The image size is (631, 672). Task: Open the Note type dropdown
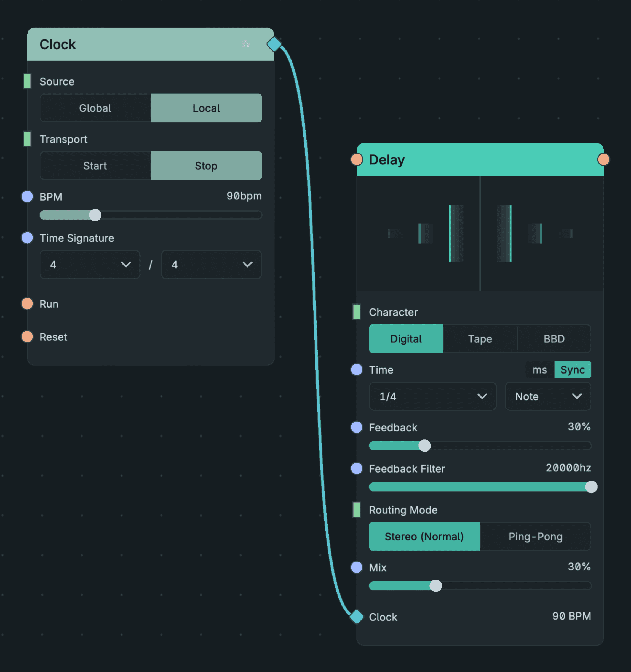(548, 396)
